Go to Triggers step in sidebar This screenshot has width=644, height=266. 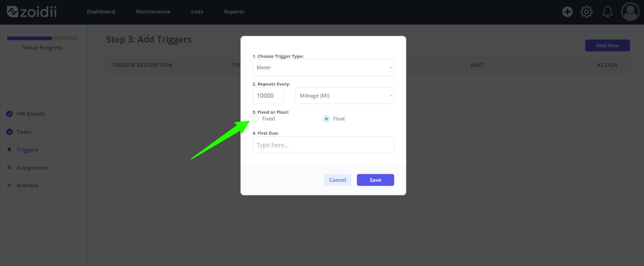coord(27,150)
